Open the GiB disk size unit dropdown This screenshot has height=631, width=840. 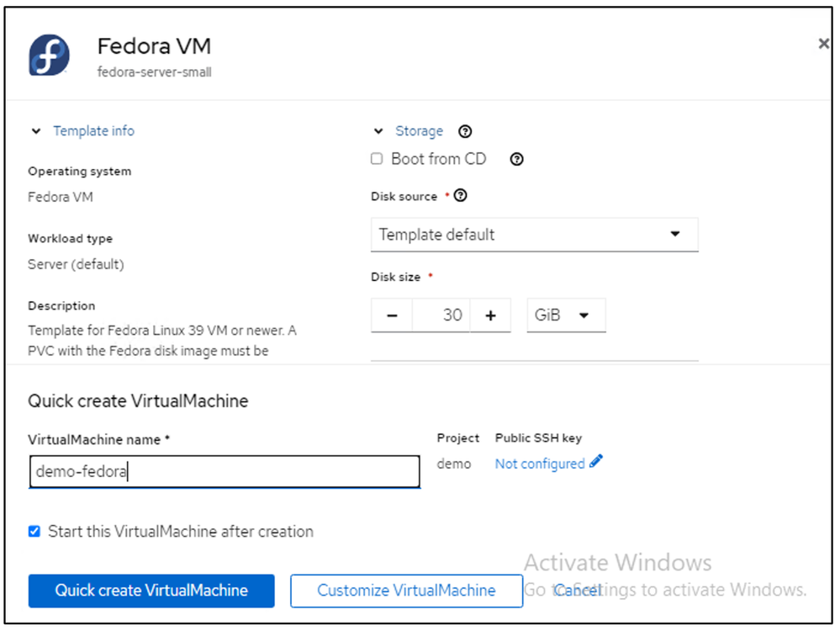pyautogui.click(x=566, y=315)
